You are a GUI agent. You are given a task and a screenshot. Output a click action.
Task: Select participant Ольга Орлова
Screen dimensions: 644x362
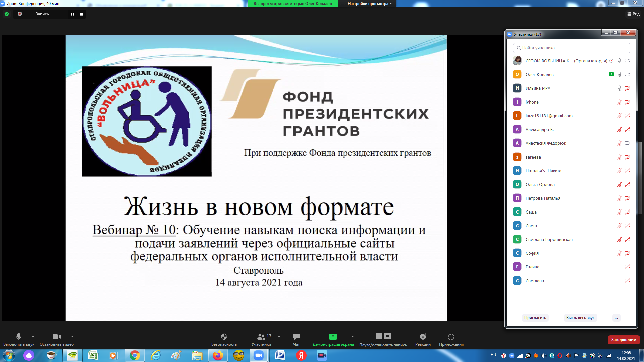571,184
